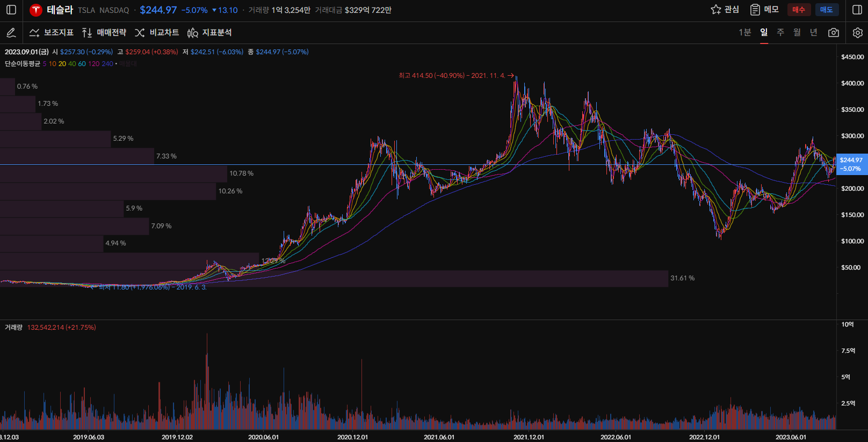Viewport: 868px width, 442px height.
Task: Toggle the 20-day moving average
Action: pyautogui.click(x=62, y=64)
